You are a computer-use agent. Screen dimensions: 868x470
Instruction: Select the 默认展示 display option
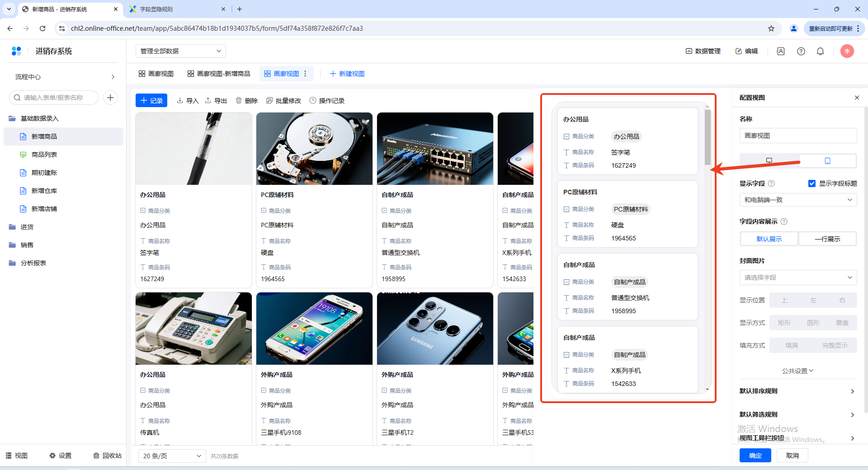(x=769, y=239)
